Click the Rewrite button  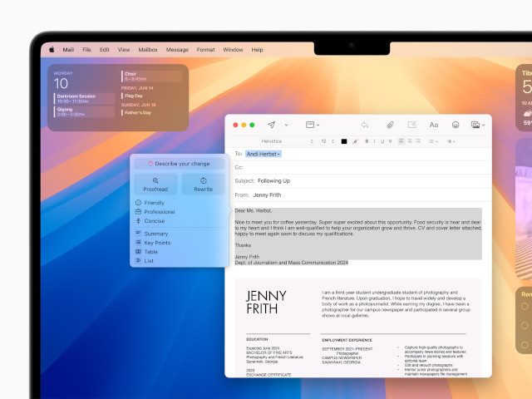click(203, 185)
